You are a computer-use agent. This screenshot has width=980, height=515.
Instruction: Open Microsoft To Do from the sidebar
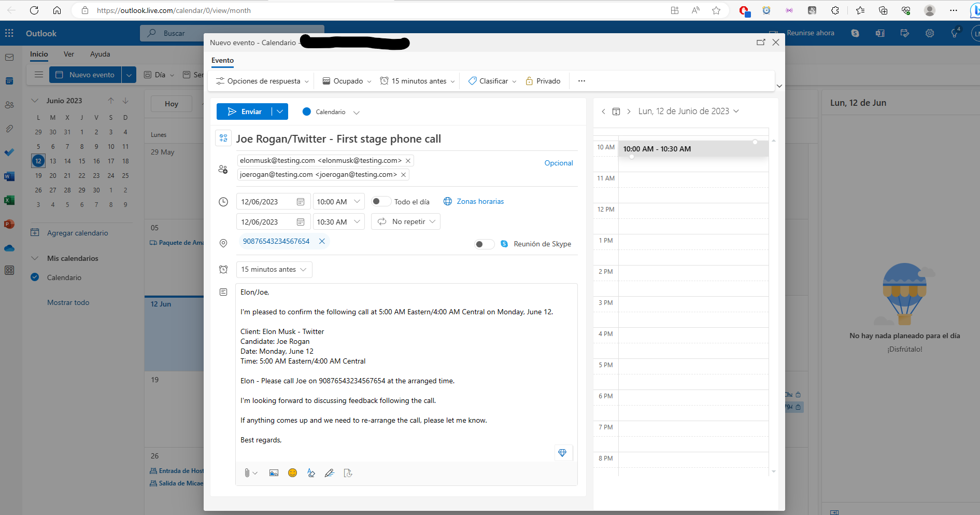coord(9,152)
